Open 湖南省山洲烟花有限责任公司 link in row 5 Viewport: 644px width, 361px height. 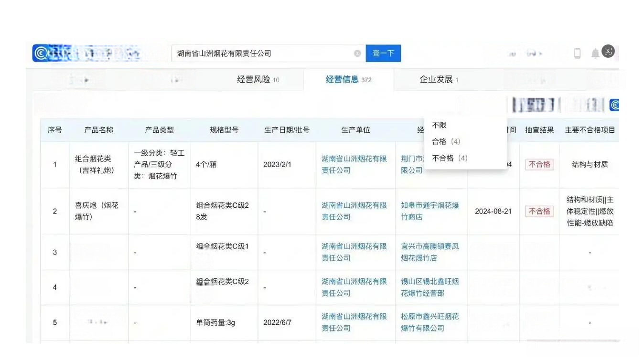click(354, 322)
